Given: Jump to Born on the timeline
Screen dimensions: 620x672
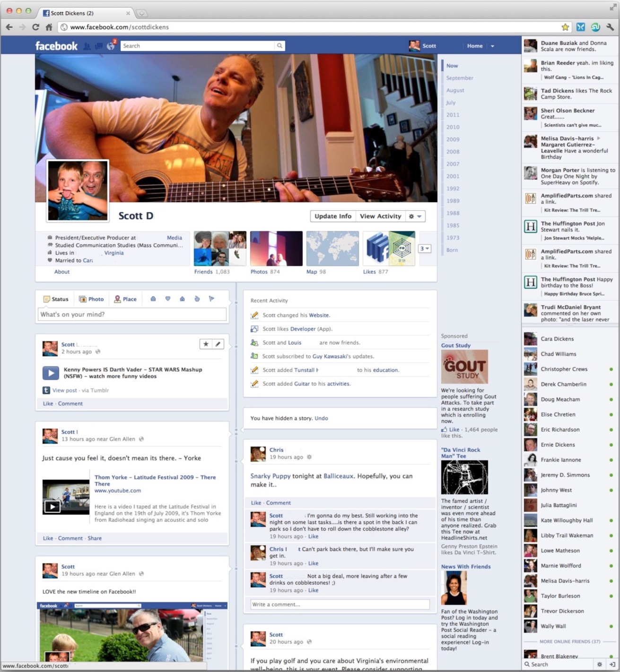Looking at the screenshot, I should pos(452,250).
